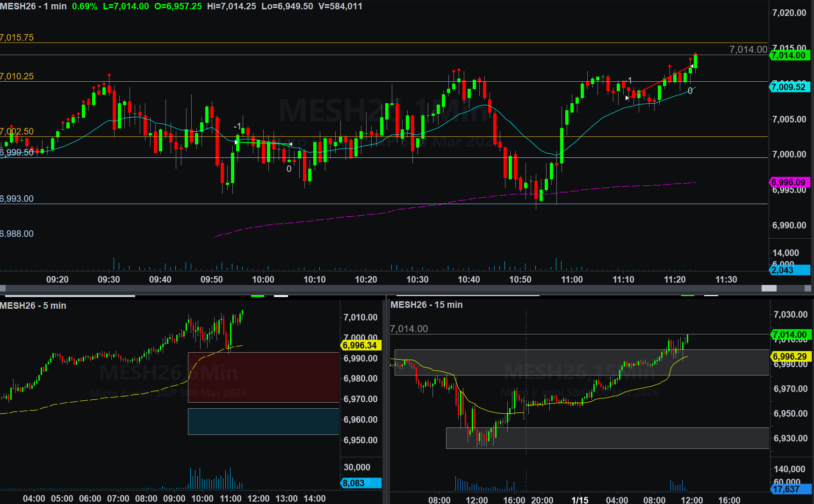
Task: Click the MESH26 - 1 min chart title
Action: (33, 7)
